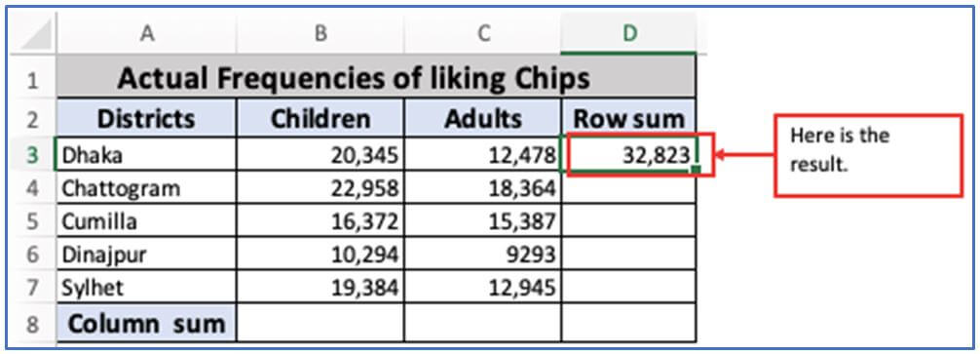The image size is (980, 354).
Task: Click the select-all corner triangle
Action: pyautogui.click(x=33, y=36)
